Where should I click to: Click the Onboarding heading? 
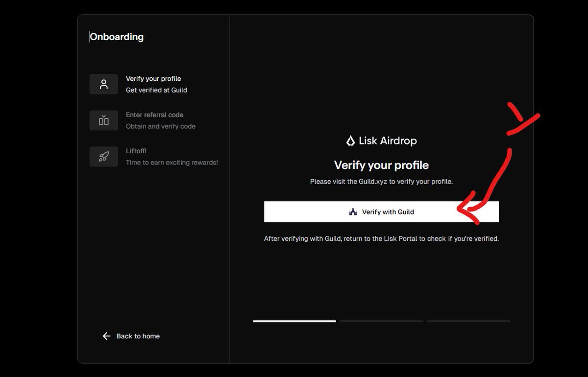[117, 37]
